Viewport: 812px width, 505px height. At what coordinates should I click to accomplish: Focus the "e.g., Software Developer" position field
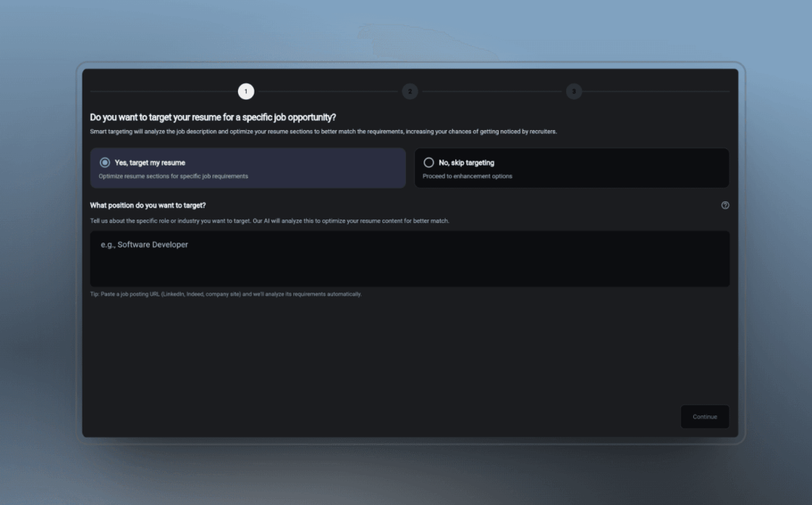tap(409, 258)
